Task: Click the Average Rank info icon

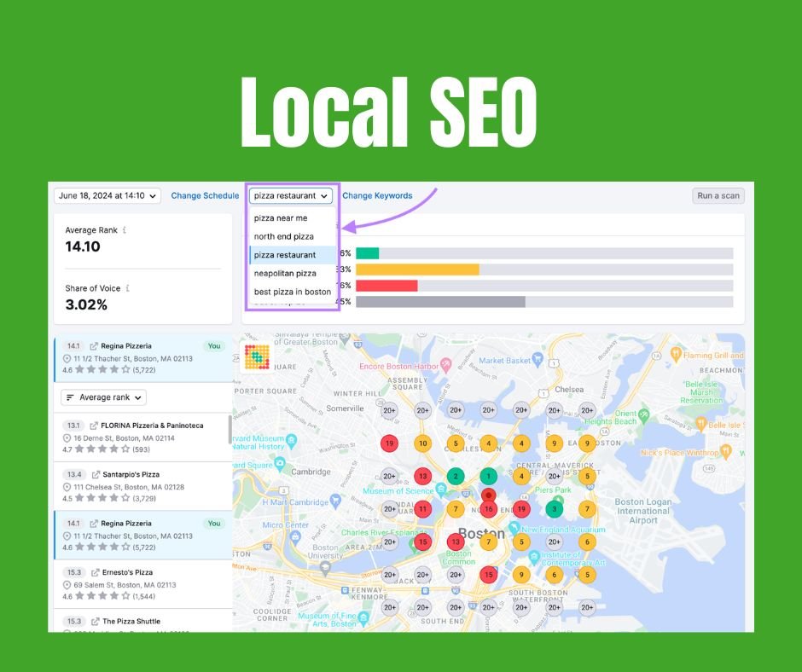Action: [125, 230]
